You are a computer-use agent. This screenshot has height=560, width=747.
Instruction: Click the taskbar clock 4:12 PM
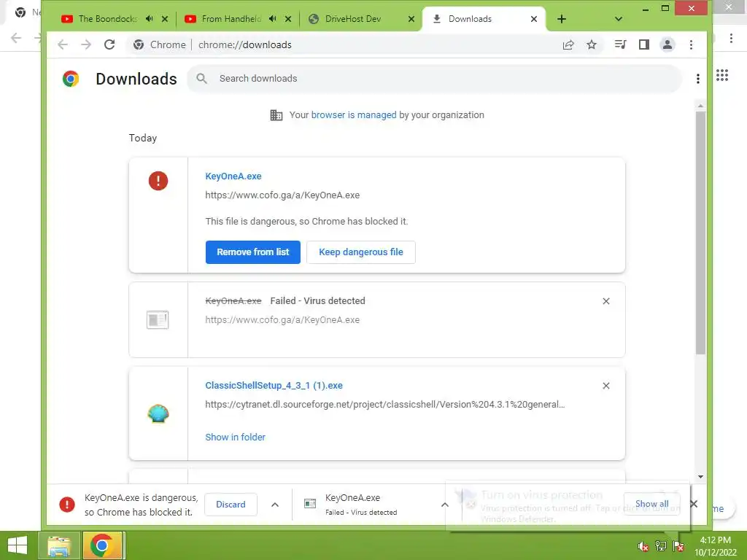point(715,540)
